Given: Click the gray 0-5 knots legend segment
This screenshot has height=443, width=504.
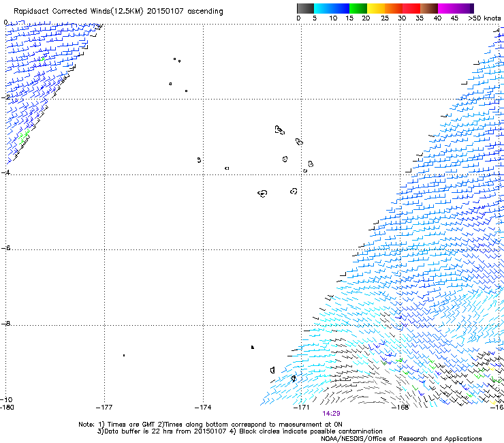Looking at the screenshot, I should click(x=305, y=8).
